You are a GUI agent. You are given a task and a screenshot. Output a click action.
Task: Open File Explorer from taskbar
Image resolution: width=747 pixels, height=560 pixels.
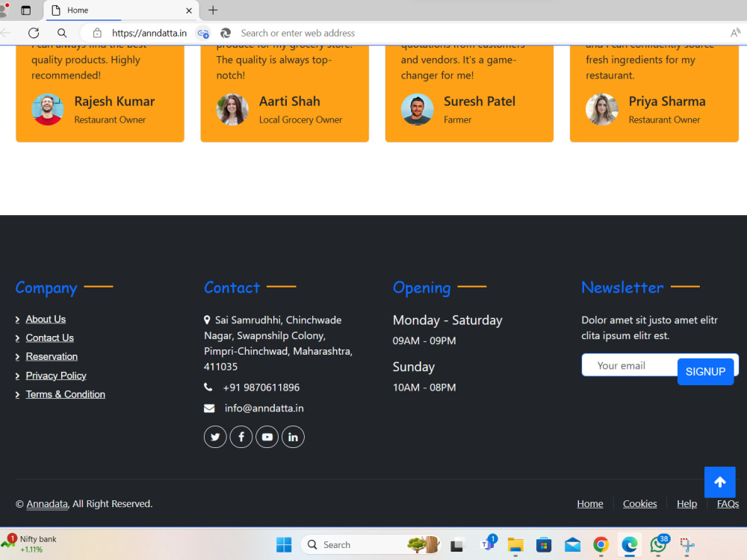(515, 544)
